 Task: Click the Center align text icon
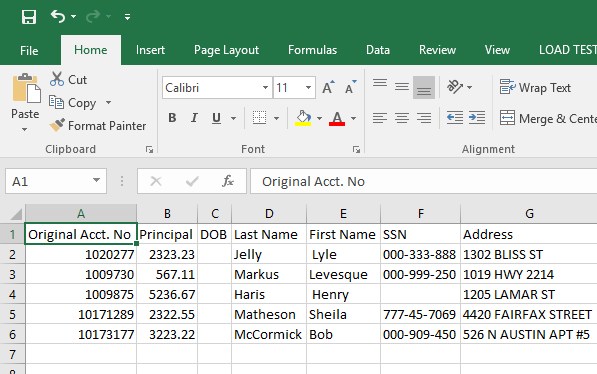click(402, 118)
